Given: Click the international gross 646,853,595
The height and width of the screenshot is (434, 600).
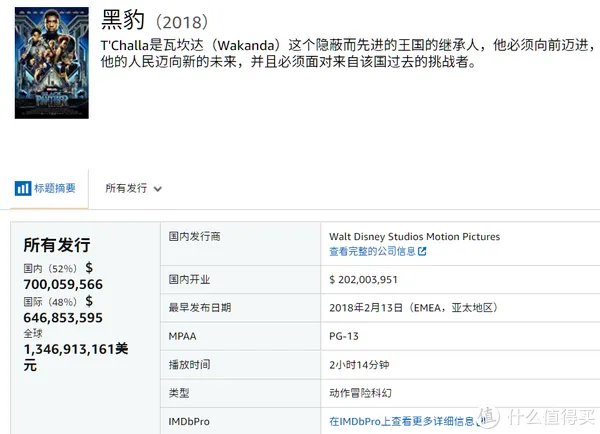Looking at the screenshot, I should (63, 318).
